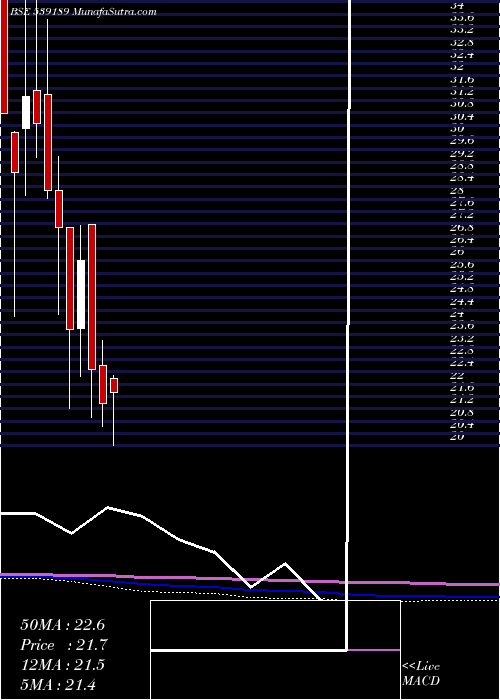Viewport: 500px width, 700px height.
Task: Open the <<Live MACD label
Action: pyautogui.click(x=421, y=674)
